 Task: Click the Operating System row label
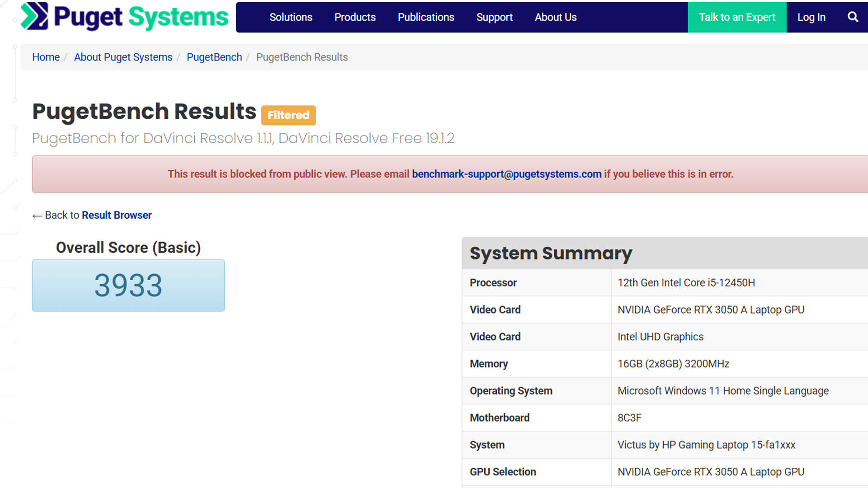[511, 391]
